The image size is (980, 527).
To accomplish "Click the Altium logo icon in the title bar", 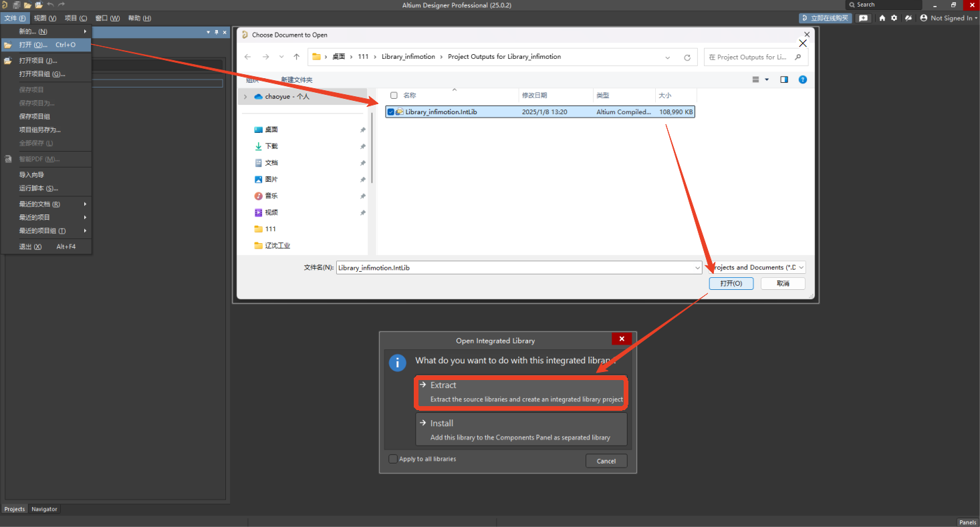I will click(x=5, y=5).
